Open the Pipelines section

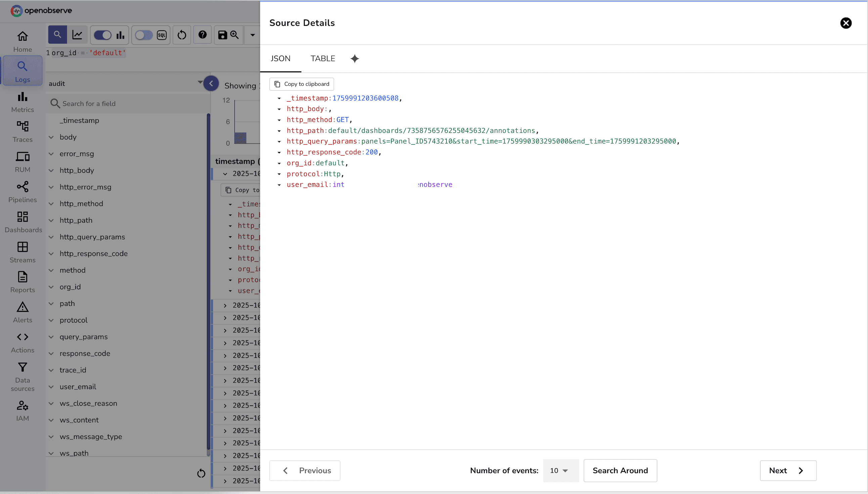(22, 192)
